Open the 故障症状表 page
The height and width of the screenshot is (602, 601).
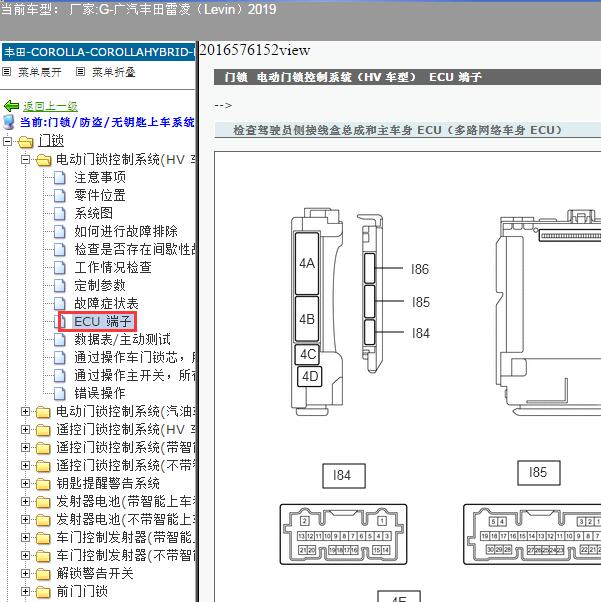[x=106, y=304]
